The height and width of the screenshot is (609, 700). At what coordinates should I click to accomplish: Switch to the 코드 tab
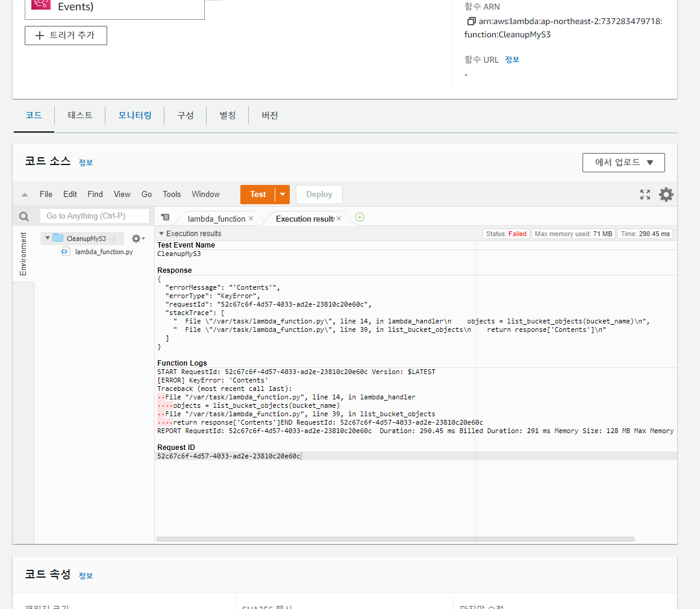34,115
